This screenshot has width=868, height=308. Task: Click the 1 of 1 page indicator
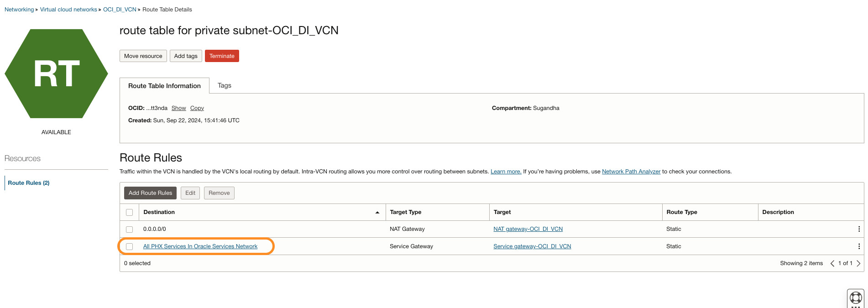[845, 263]
